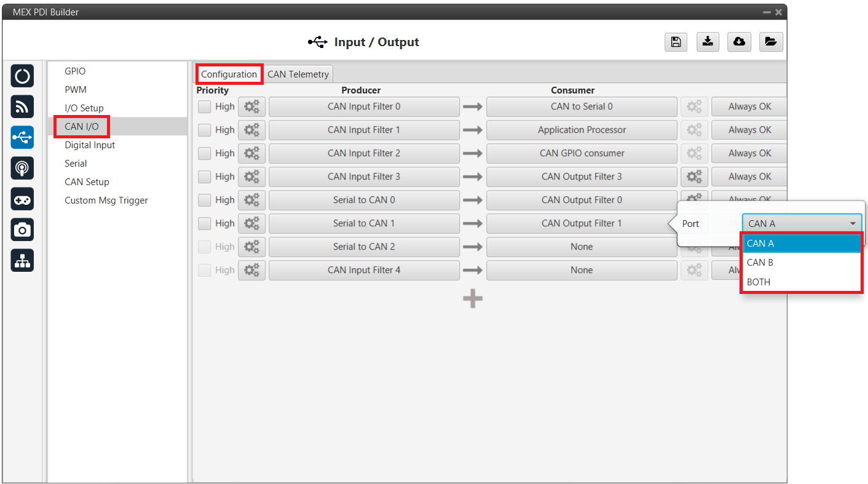Click the download to device icon
The image size is (868, 484).
[x=708, y=42]
